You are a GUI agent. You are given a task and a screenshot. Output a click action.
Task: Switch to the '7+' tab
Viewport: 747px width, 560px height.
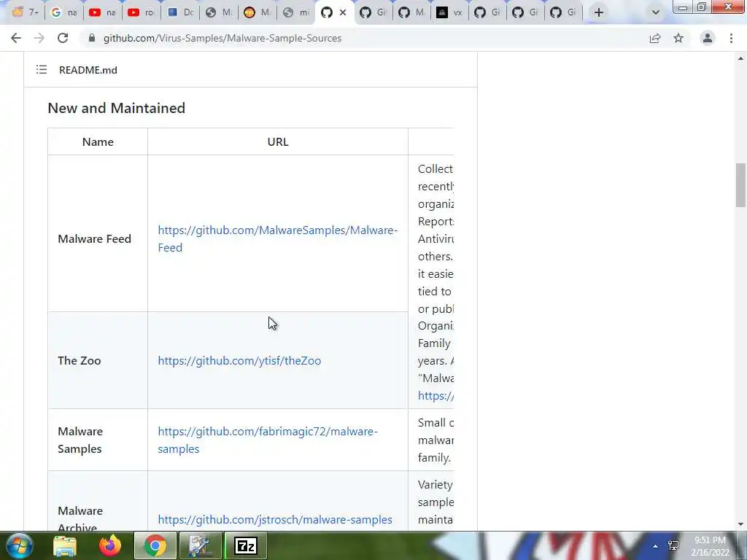(x=26, y=12)
